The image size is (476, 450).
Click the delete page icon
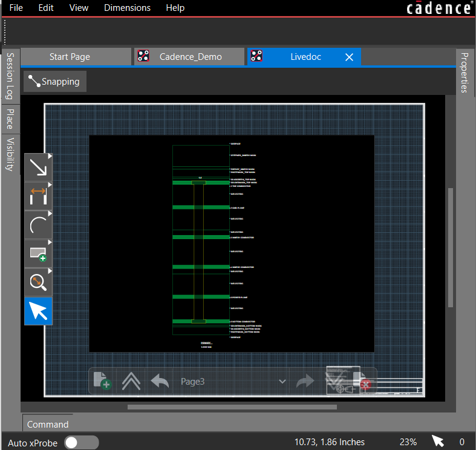362,380
